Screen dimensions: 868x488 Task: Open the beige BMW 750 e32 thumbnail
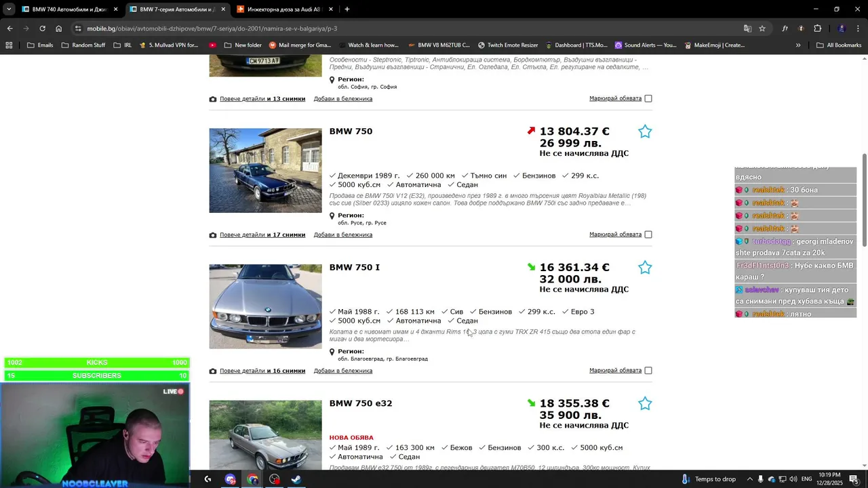point(265,435)
